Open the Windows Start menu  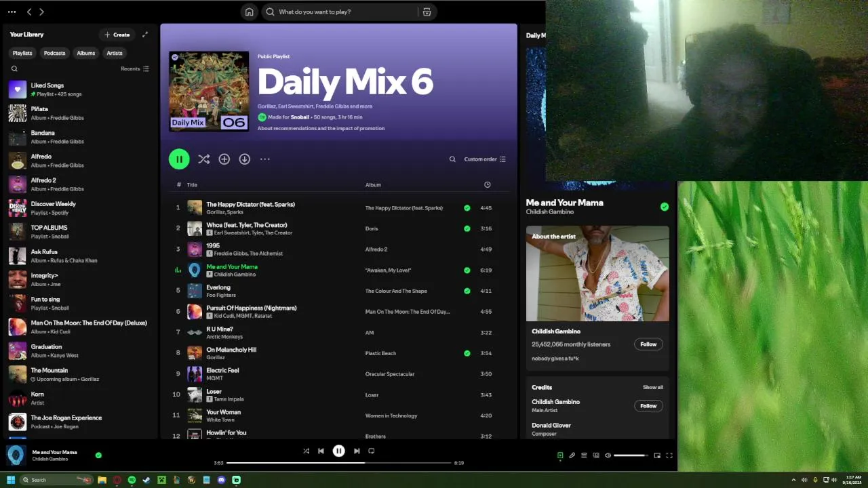(11, 480)
